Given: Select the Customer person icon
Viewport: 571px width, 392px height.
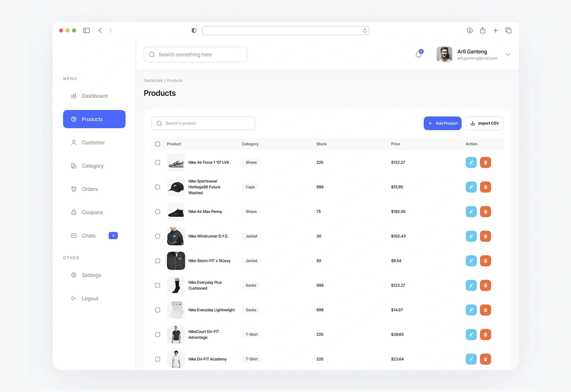Looking at the screenshot, I should pos(73,142).
